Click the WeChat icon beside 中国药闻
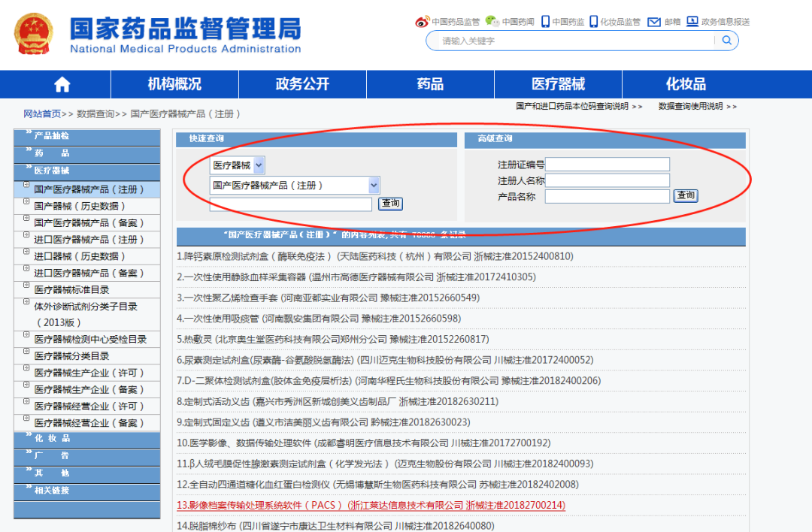This screenshot has width=812, height=532. pos(492,22)
